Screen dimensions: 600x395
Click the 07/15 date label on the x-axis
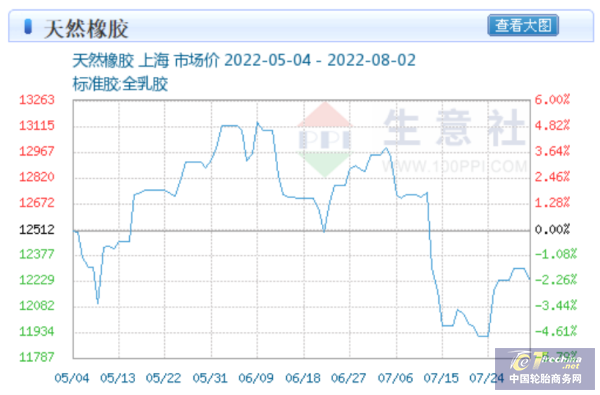coord(441,378)
